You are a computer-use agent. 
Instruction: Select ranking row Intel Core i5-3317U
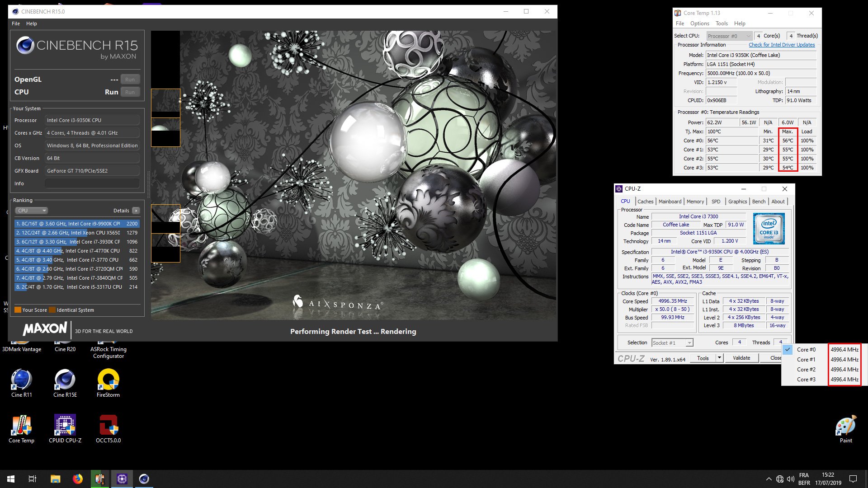click(77, 287)
